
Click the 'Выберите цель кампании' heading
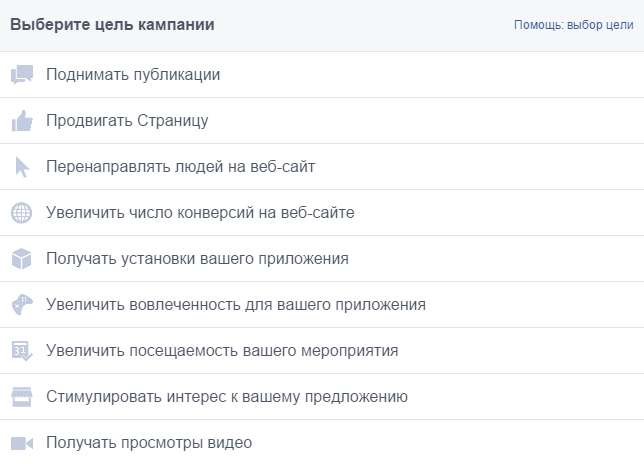(x=112, y=25)
